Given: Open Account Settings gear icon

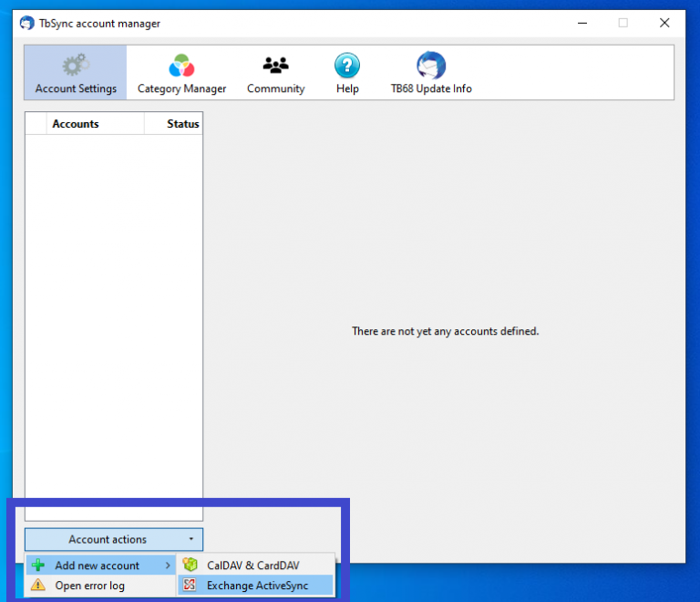Looking at the screenshot, I should (x=76, y=66).
